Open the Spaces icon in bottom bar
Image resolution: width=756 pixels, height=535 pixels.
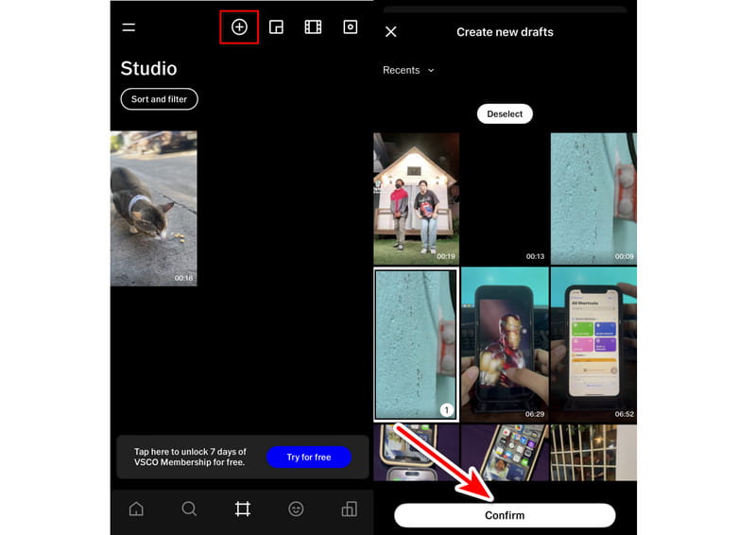point(349,509)
